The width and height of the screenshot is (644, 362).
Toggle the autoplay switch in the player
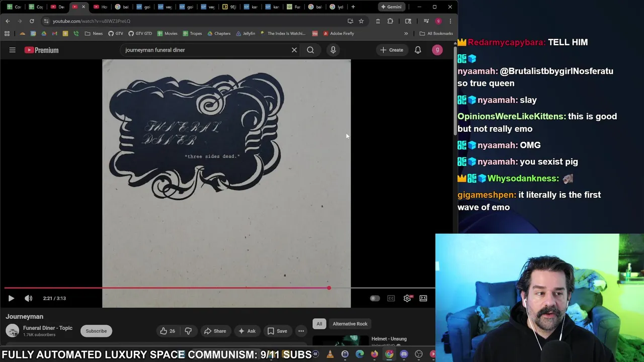tap(375, 298)
